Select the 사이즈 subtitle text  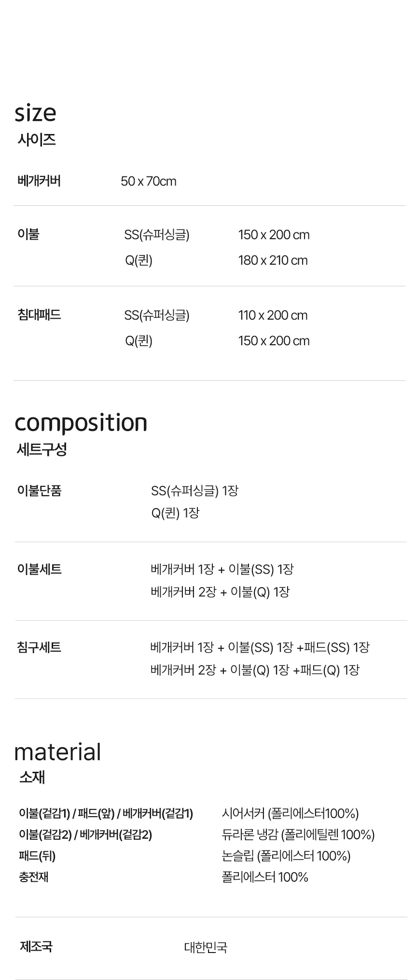tap(37, 140)
